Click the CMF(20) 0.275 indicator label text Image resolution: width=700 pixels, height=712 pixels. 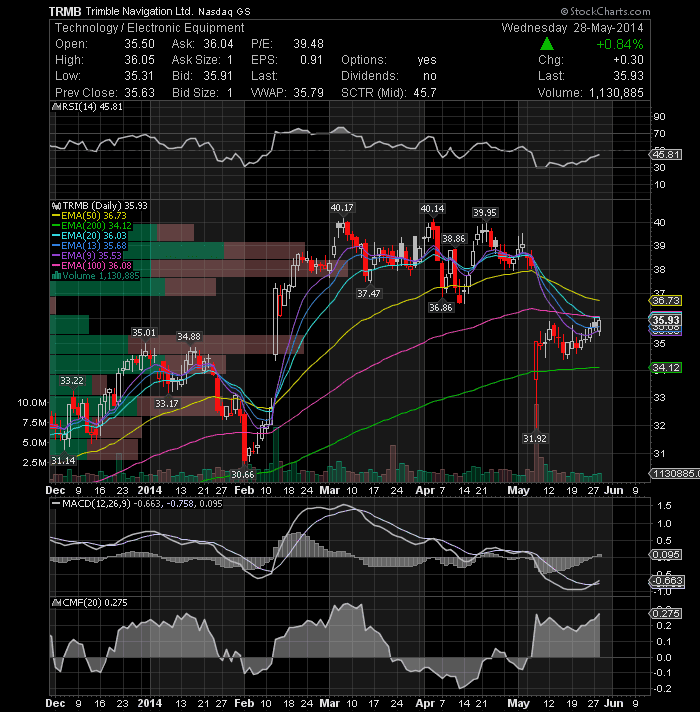coord(95,603)
